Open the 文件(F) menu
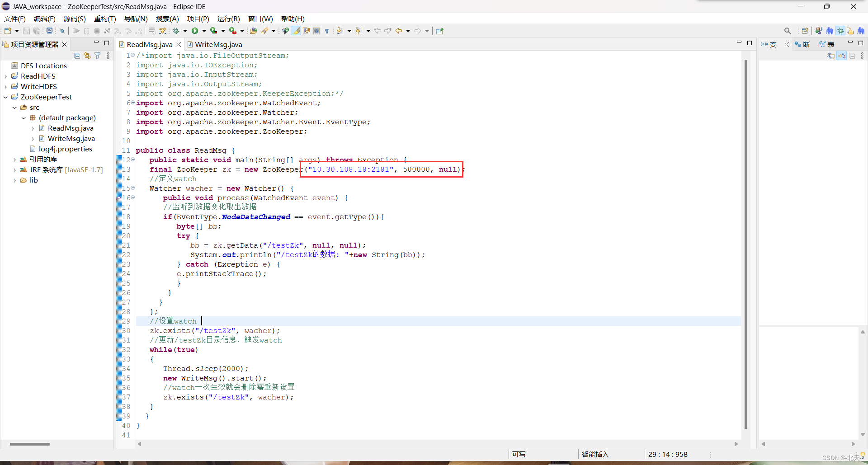This screenshot has width=868, height=465. pos(15,19)
